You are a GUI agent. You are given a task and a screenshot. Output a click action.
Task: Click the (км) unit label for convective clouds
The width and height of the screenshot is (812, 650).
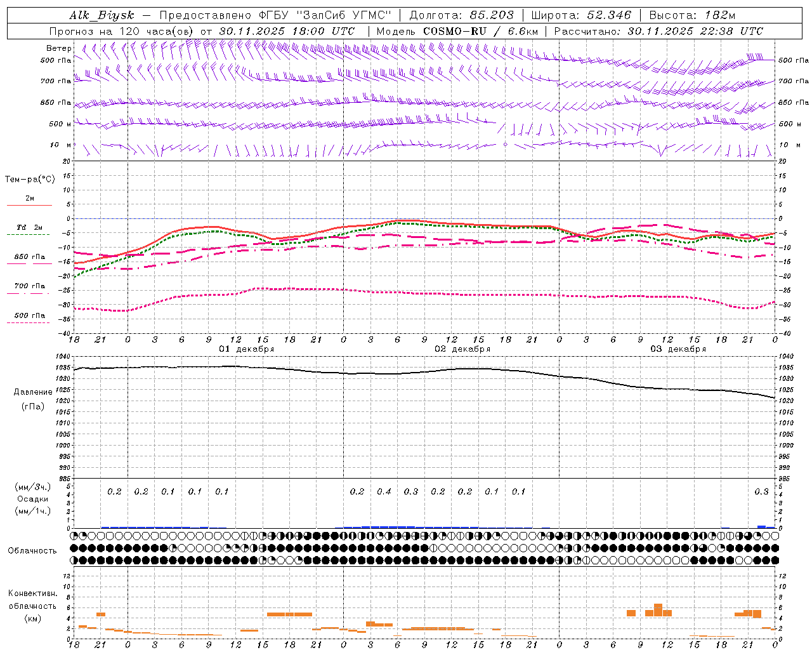pyautogui.click(x=33, y=618)
